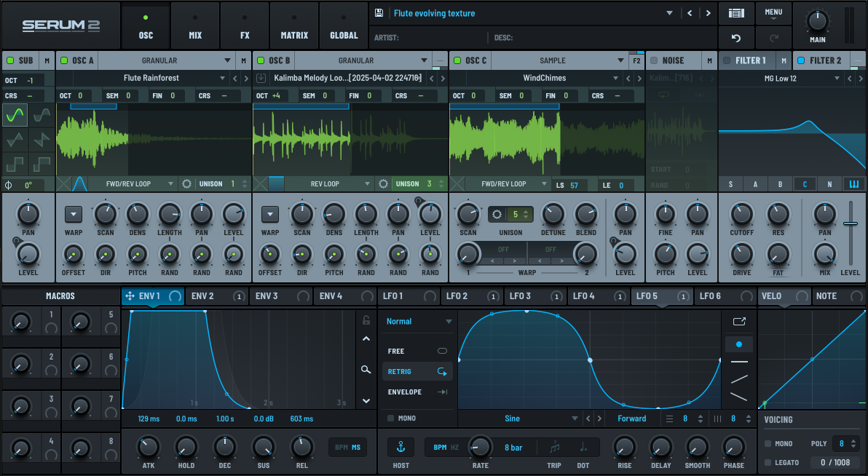Toggle the LFO dotted note icon
The image size is (868, 476).
(583, 447)
